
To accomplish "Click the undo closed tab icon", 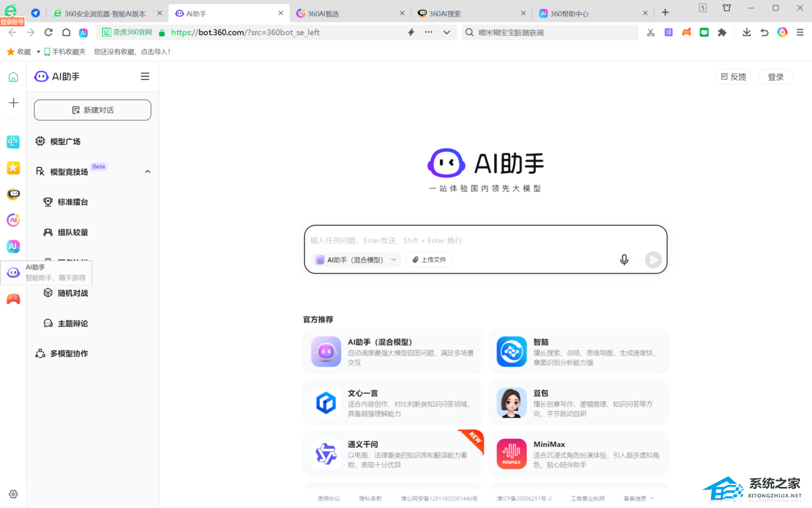I will (765, 32).
